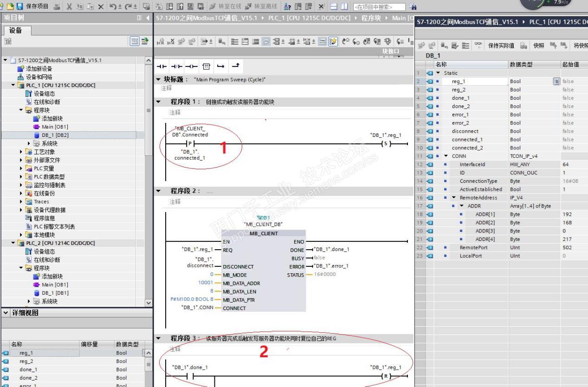The height and width of the screenshot is (387, 588).
Task: Toggle tag information list icon in editor toolbar
Action: pyautogui.click(x=322, y=41)
